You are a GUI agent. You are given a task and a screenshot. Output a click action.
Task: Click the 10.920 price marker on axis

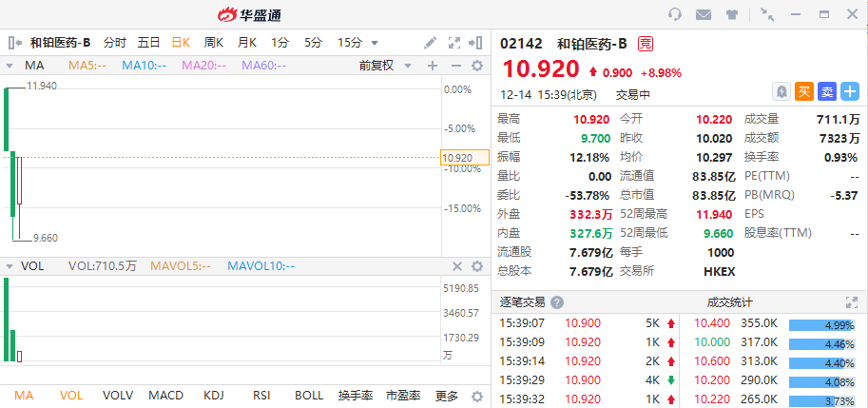[465, 158]
